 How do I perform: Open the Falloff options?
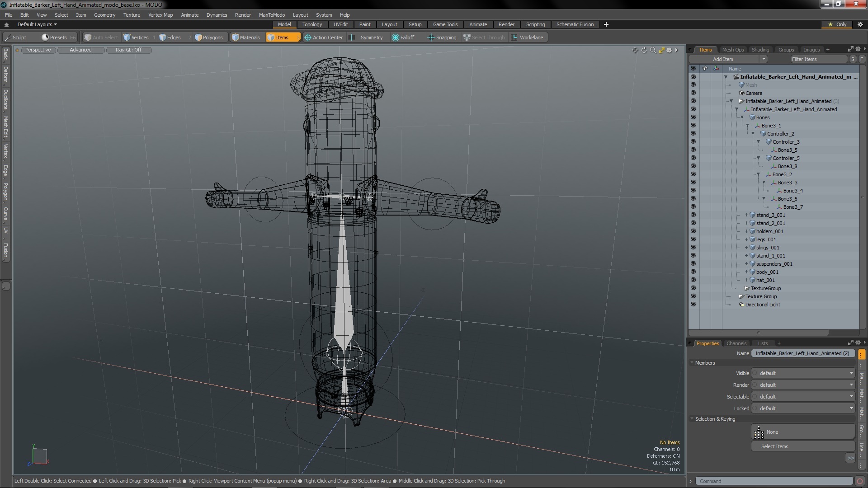(403, 38)
